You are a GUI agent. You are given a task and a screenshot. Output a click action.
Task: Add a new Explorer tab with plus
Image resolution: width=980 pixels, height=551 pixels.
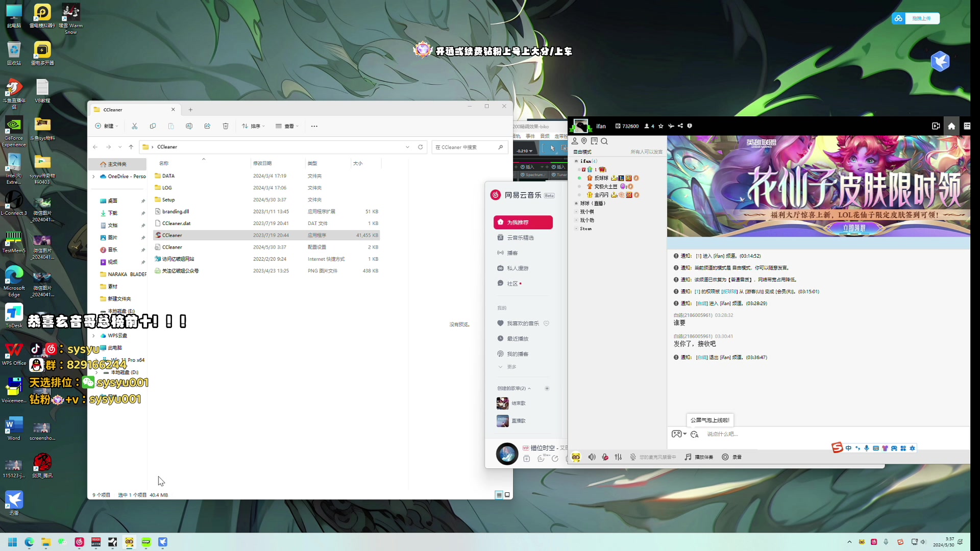tap(190, 110)
